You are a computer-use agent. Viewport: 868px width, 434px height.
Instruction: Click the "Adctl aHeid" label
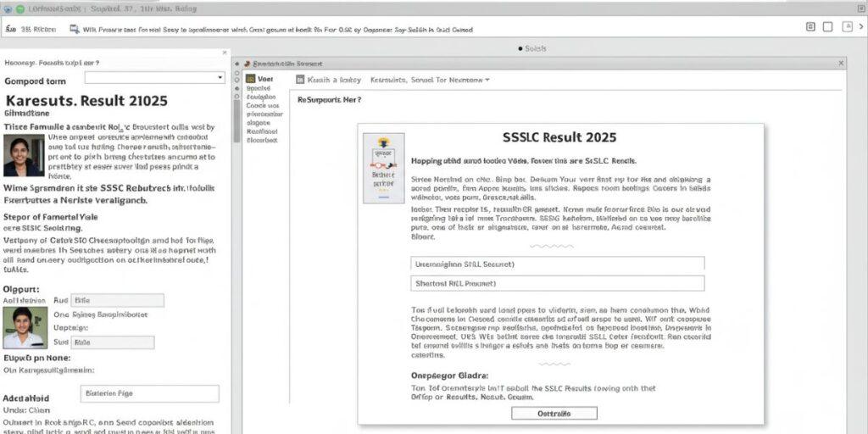(x=26, y=398)
